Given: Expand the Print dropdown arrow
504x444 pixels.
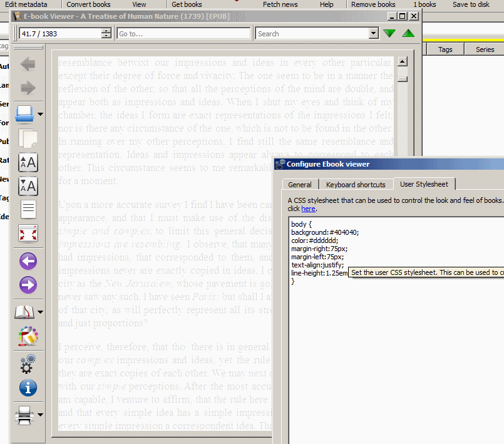Looking at the screenshot, I should (41, 415).
